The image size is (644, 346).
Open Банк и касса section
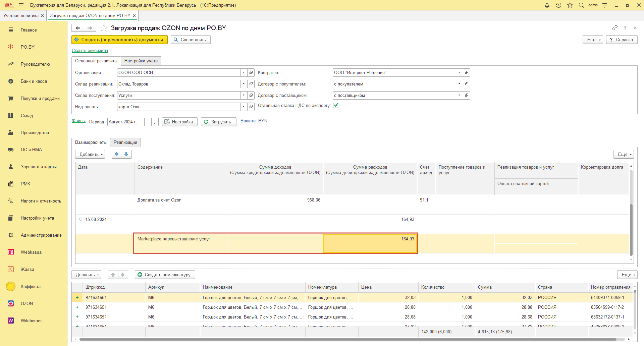click(x=34, y=81)
